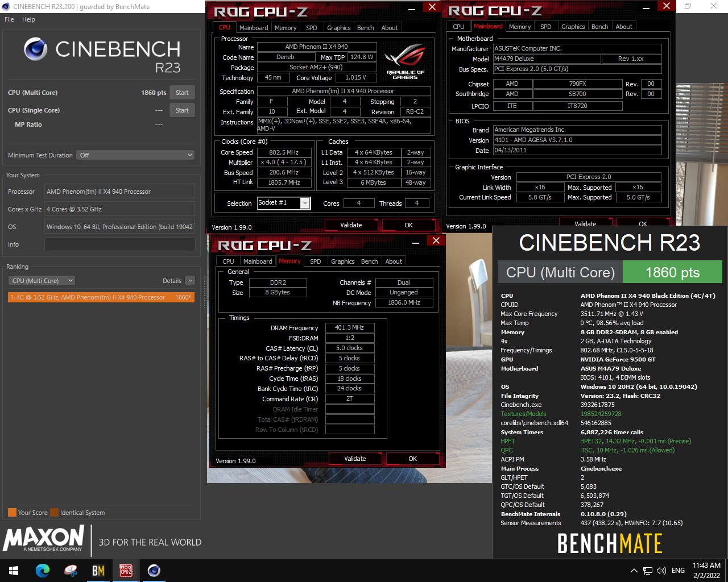Open the Cinebench File menu
The height and width of the screenshot is (582, 728).
coord(9,19)
